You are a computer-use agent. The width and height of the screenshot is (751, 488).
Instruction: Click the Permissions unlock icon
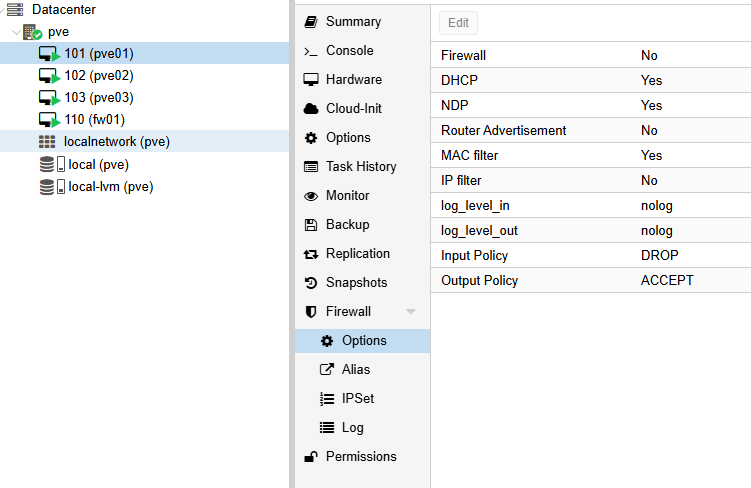[x=311, y=457]
